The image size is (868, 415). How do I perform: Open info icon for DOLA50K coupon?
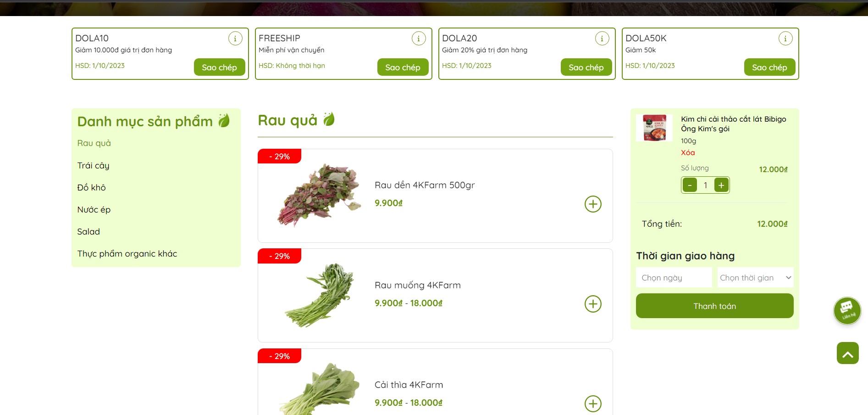point(785,39)
